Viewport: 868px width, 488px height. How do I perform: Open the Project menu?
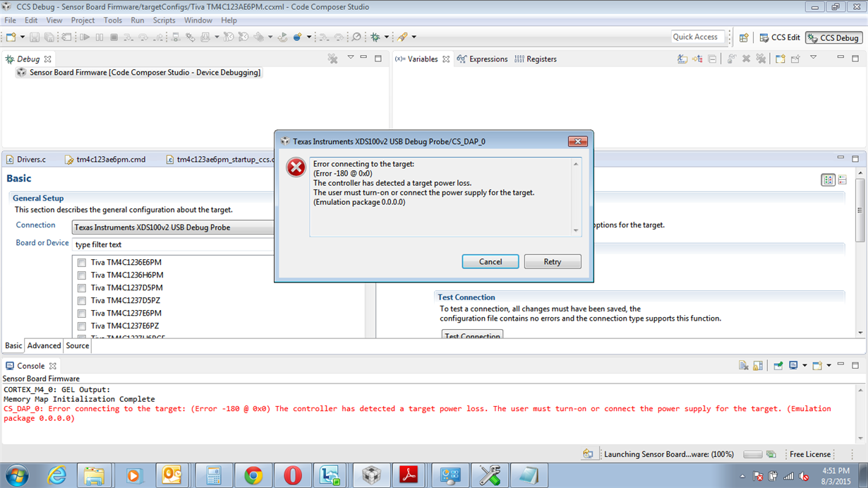[x=83, y=20]
